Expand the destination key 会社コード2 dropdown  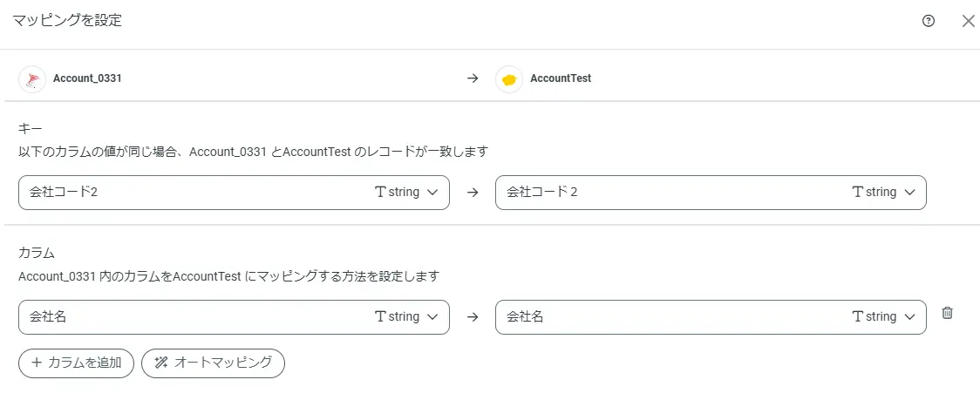(909, 193)
